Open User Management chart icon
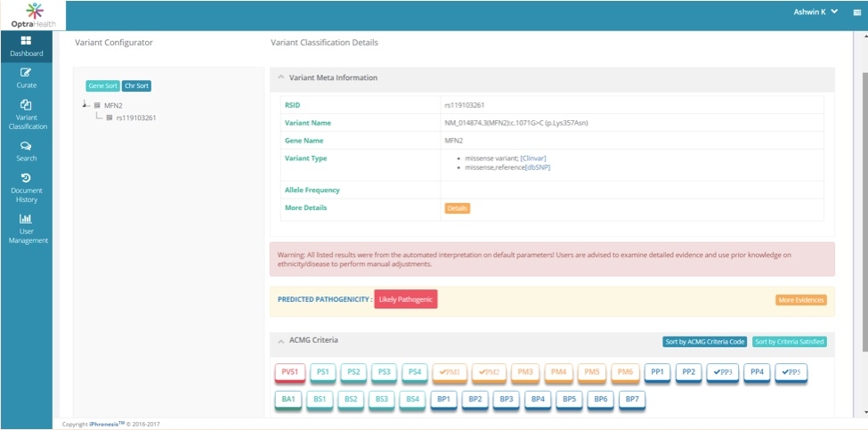Viewport: 868px width, 430px height. click(x=26, y=219)
